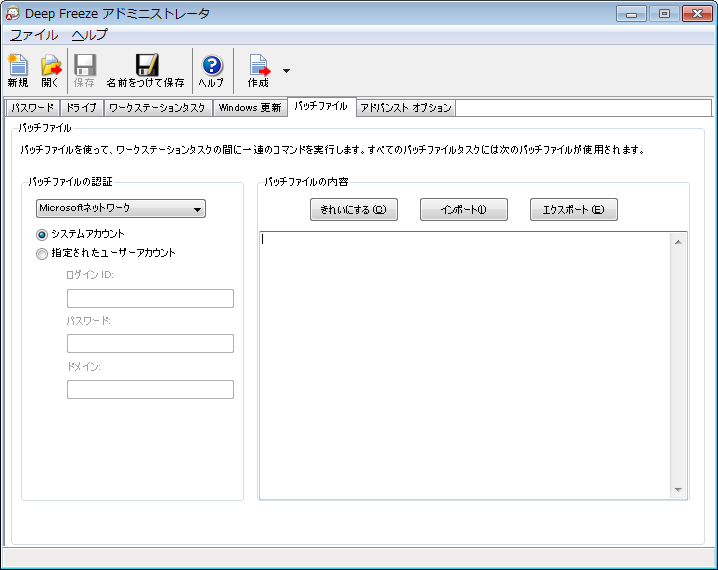Open the ヘルプ menu in the menu bar
This screenshot has height=570, width=718.
(90, 35)
